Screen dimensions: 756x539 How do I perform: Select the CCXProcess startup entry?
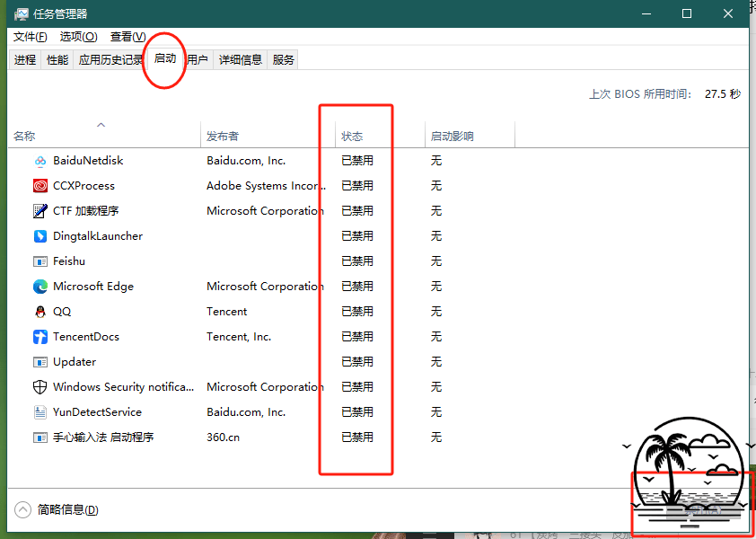[377, 186]
